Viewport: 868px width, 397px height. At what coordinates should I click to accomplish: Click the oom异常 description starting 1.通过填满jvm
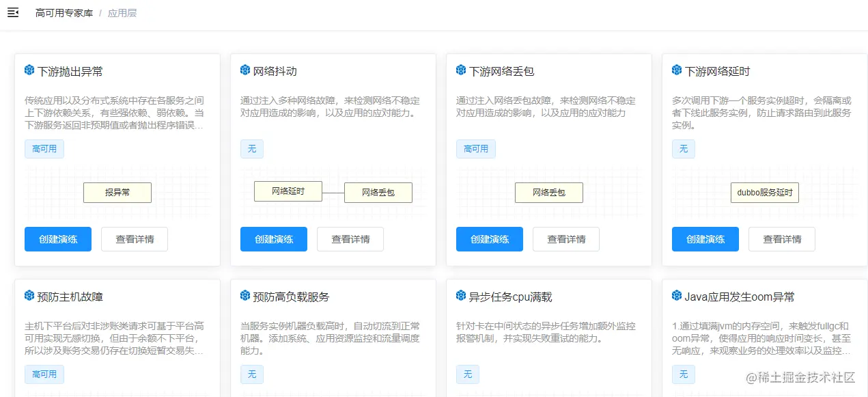(761, 338)
